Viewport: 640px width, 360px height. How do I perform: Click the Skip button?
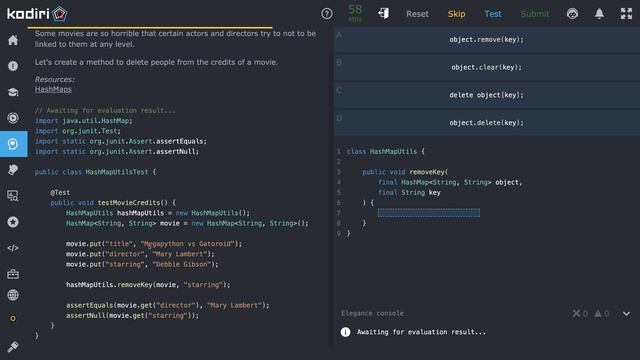[x=456, y=14]
